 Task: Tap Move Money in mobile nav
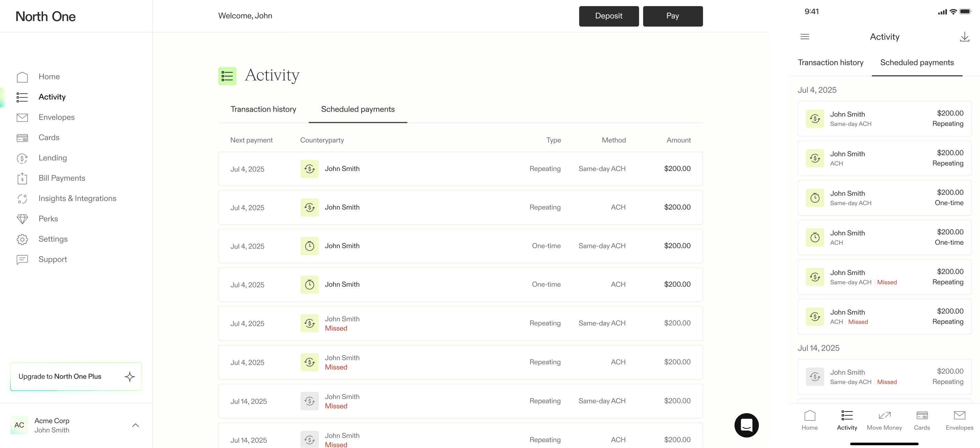(x=884, y=420)
